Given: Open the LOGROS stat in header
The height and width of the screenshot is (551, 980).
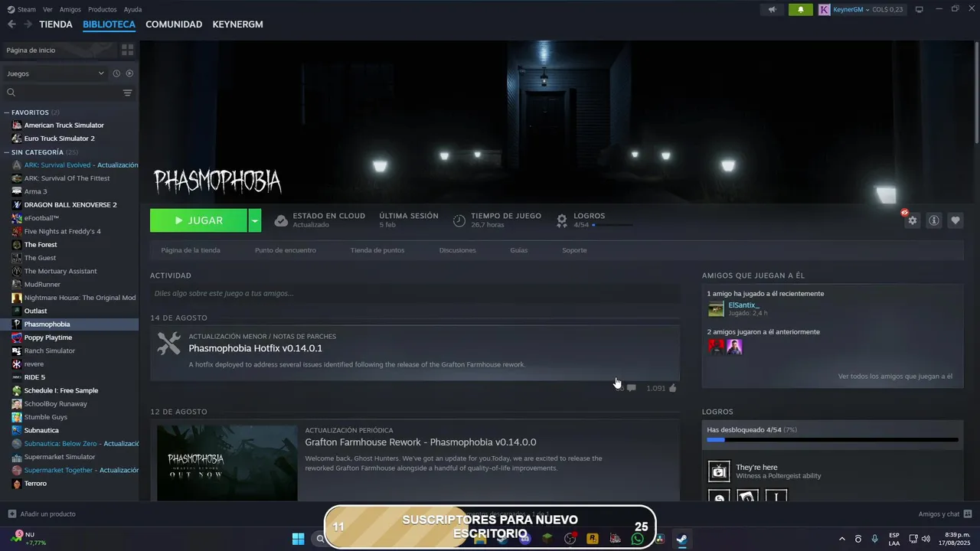Looking at the screenshot, I should pos(594,220).
